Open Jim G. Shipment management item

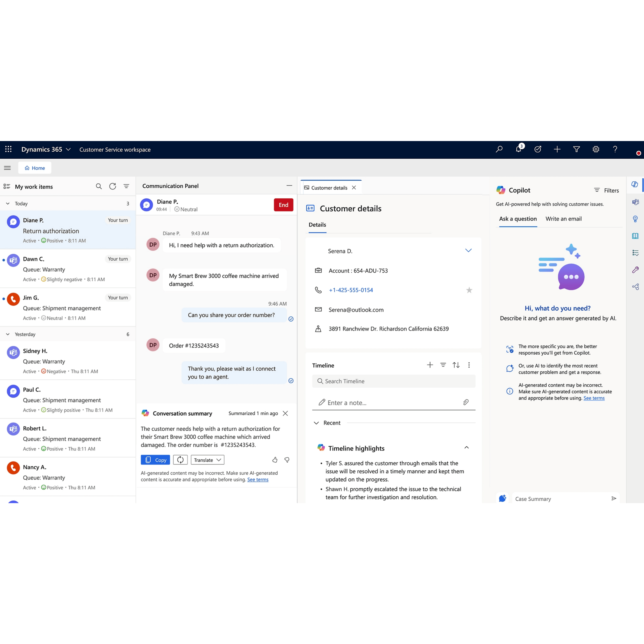68,307
